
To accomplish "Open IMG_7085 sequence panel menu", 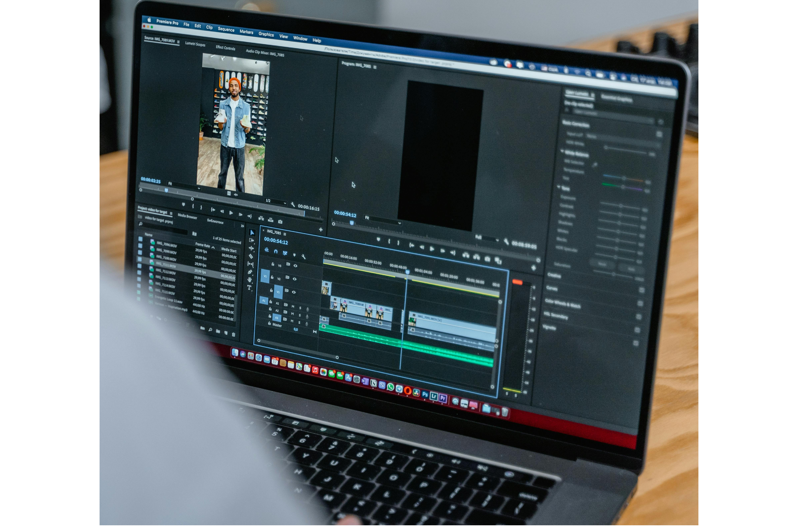I will coord(285,234).
